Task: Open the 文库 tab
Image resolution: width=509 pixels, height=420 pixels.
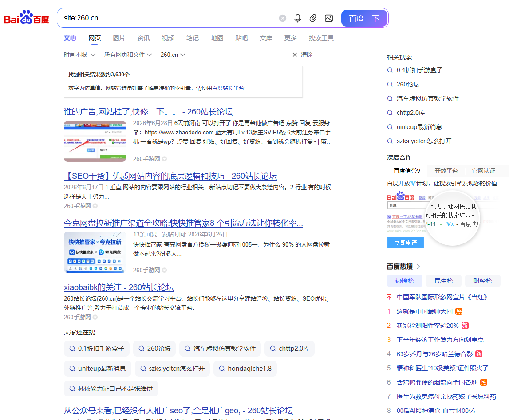Action: (266, 38)
